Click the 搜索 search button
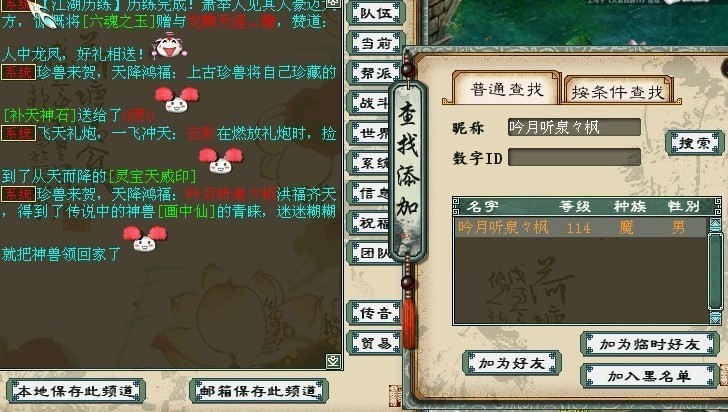Image resolution: width=728 pixels, height=412 pixels. click(695, 143)
